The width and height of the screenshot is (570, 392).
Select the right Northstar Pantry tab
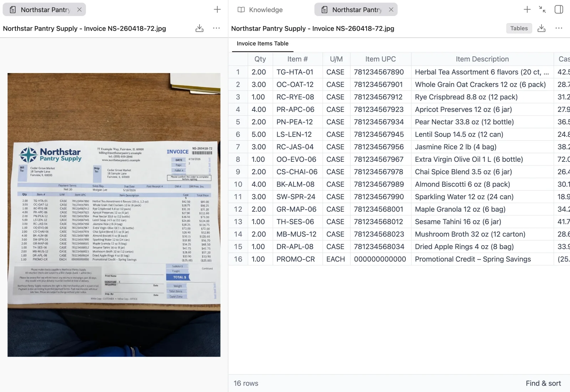tap(356, 10)
